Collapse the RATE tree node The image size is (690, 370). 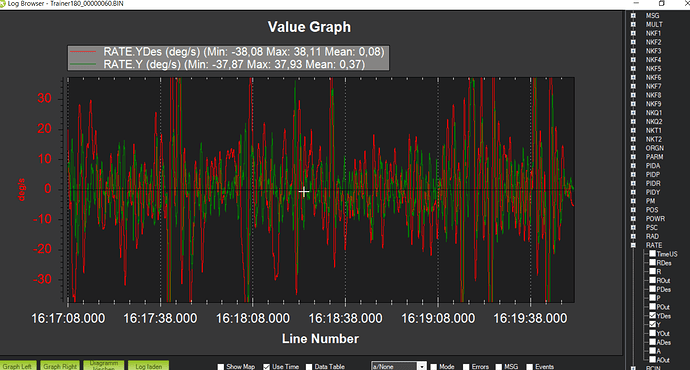coord(633,245)
